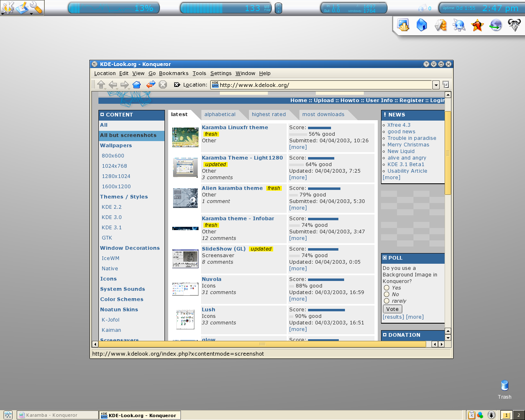Click the show desktop icon in bottom taskbar
Viewport: 525px width, 420px height.
[x=8, y=415]
